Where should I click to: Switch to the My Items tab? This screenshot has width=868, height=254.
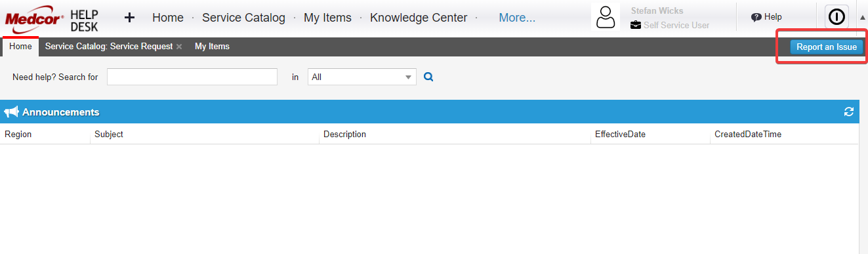click(x=212, y=47)
